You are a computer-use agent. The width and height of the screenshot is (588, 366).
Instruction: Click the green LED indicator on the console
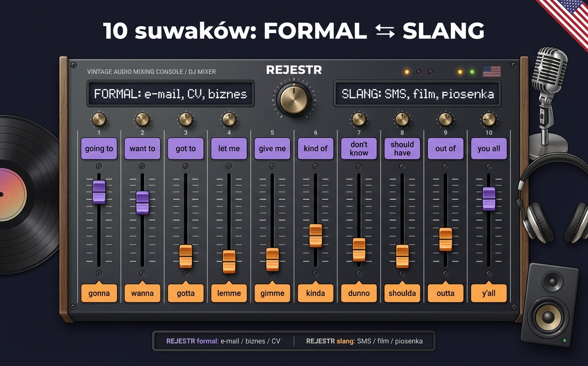coord(472,72)
